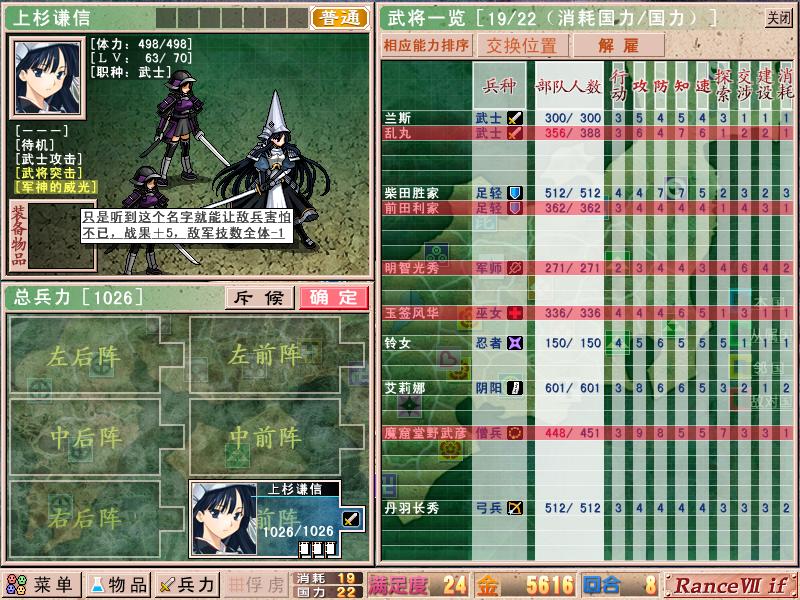Sort by 攻 attack column header

point(639,86)
